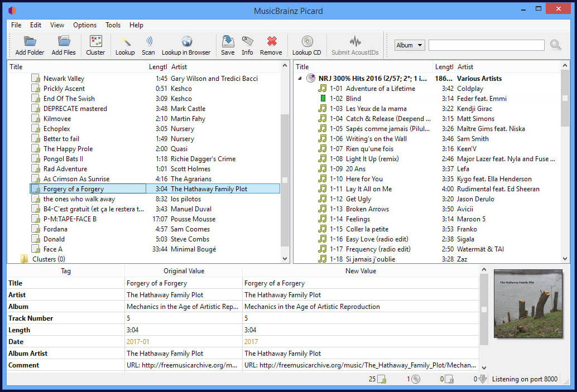This screenshot has height=392, width=577.
Task: Sort right pane by Title column
Action: click(x=363, y=67)
